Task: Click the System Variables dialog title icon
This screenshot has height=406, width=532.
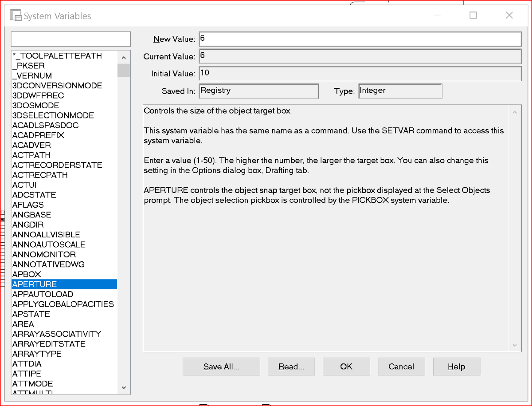Action: click(16, 16)
